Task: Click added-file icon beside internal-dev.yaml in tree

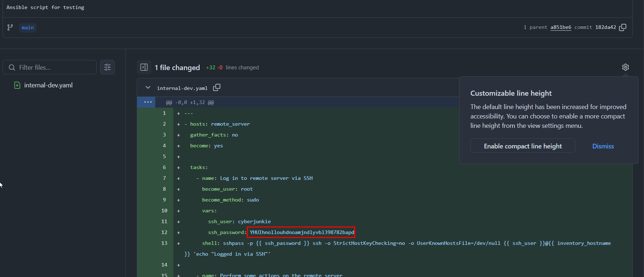Action: click(x=17, y=85)
